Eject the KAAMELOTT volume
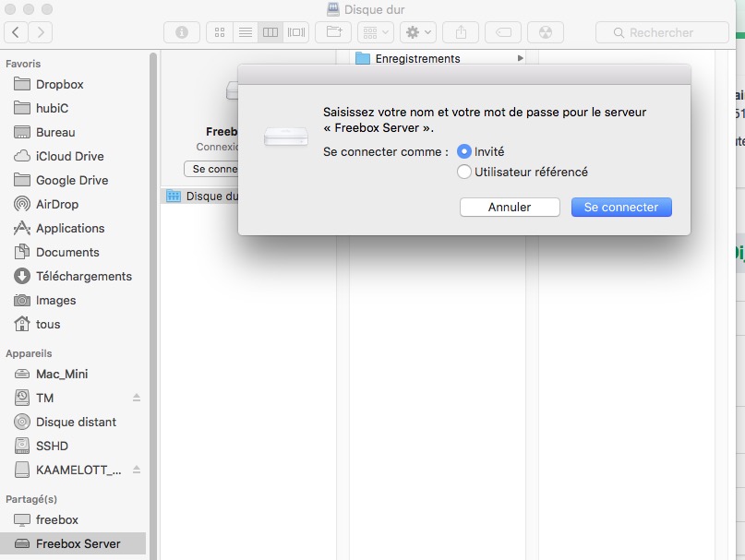 pyautogui.click(x=137, y=470)
